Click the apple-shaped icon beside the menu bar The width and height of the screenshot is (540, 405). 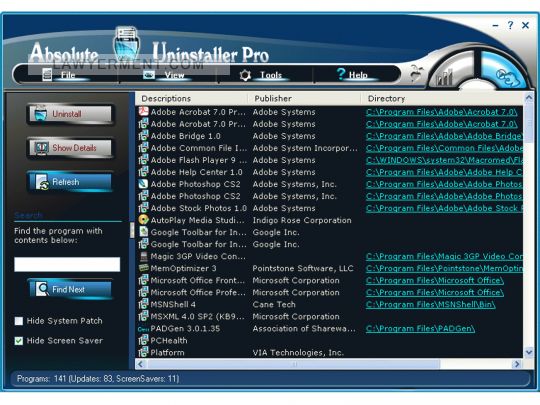click(416, 73)
